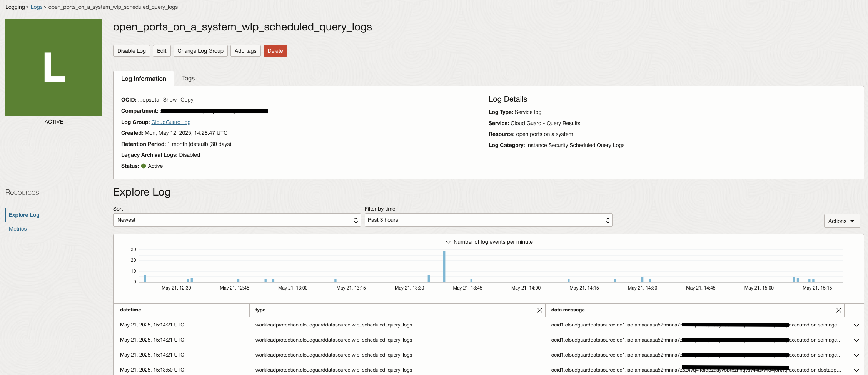The height and width of the screenshot is (375, 868).
Task: Click the green ACTIVE log thumbnail
Action: point(53,67)
